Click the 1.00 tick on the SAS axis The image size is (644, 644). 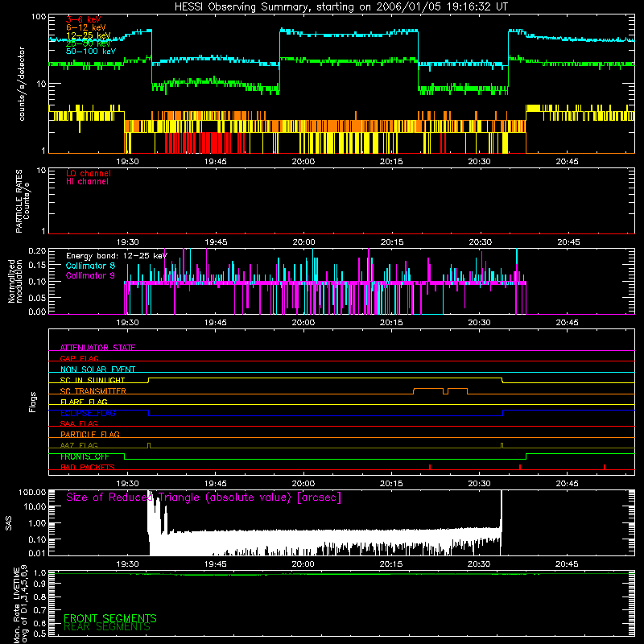tap(36, 522)
